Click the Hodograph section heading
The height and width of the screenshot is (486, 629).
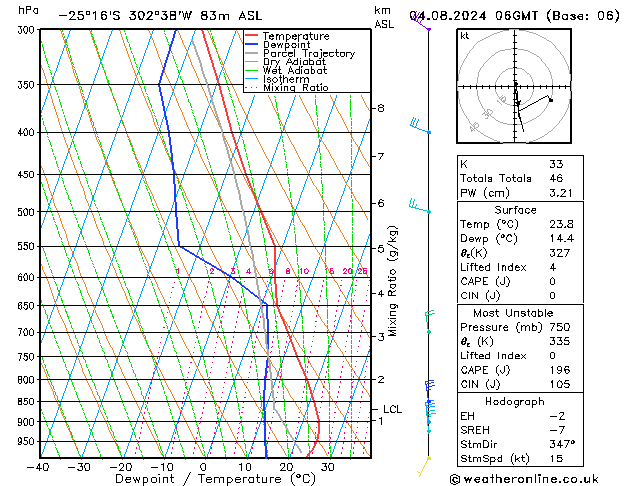coord(515,402)
